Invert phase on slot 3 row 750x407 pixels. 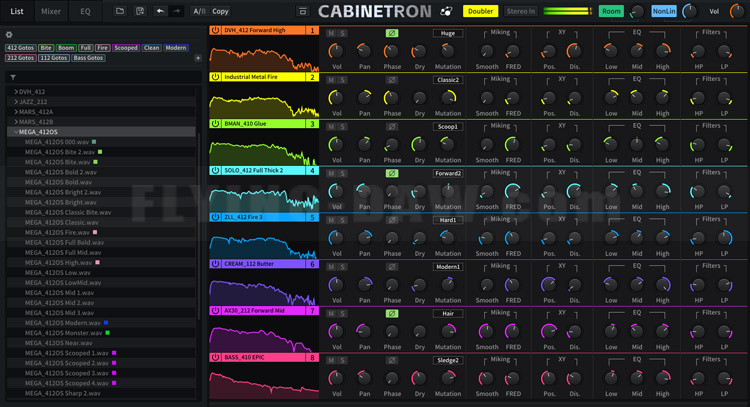tap(392, 127)
